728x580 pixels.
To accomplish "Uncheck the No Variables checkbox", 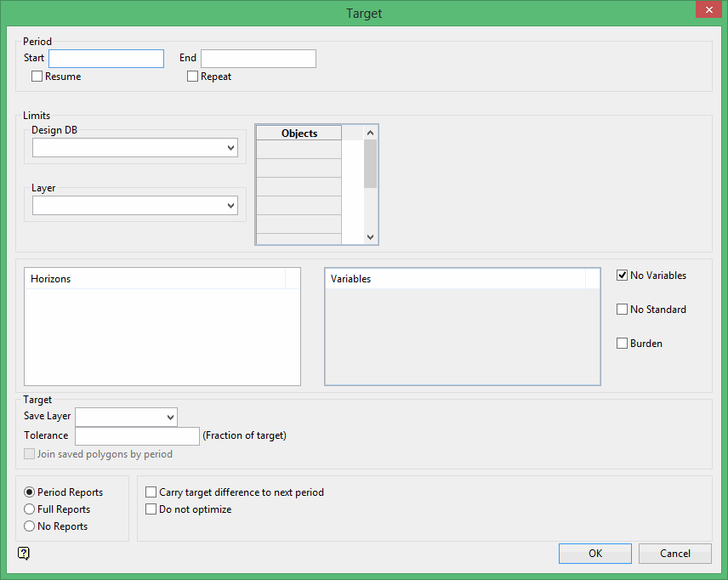I will click(623, 276).
